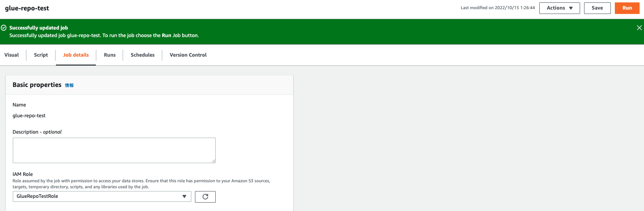Screen dimensions: 644x211
Task: Switch to the Script tab
Action: click(41, 55)
